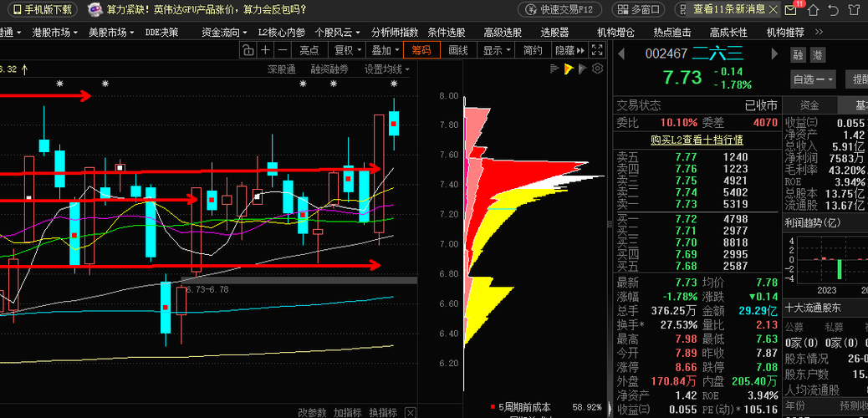Screen dimensions: 868x418
Task: Switch to the 资金 tab
Action: [x=809, y=105]
